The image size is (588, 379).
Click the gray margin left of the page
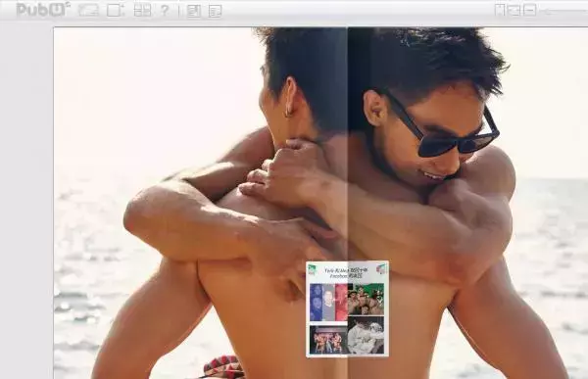[26, 199]
